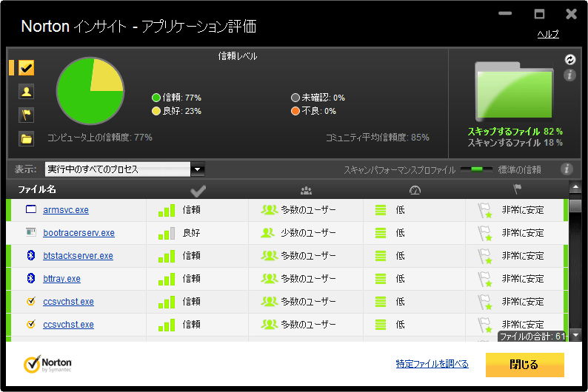The height and width of the screenshot is (392, 588).
Task: Click the green 信頼: 77% legend dot
Action: click(x=156, y=98)
